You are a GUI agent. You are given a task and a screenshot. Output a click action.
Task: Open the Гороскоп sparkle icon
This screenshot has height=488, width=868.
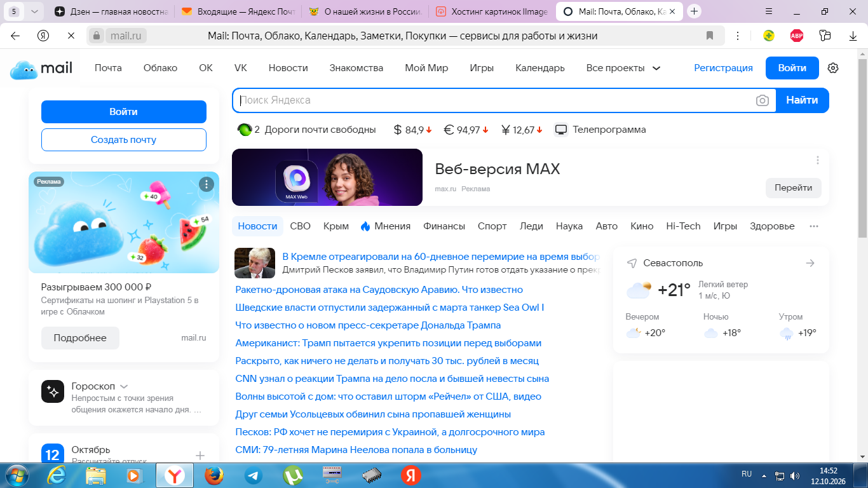pos(53,391)
